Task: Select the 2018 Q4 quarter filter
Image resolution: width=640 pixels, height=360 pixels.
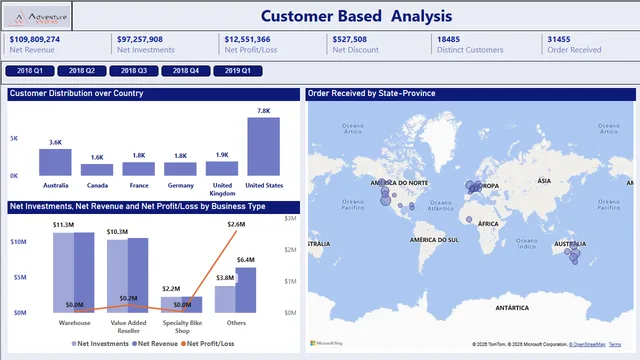Action: tap(186, 71)
